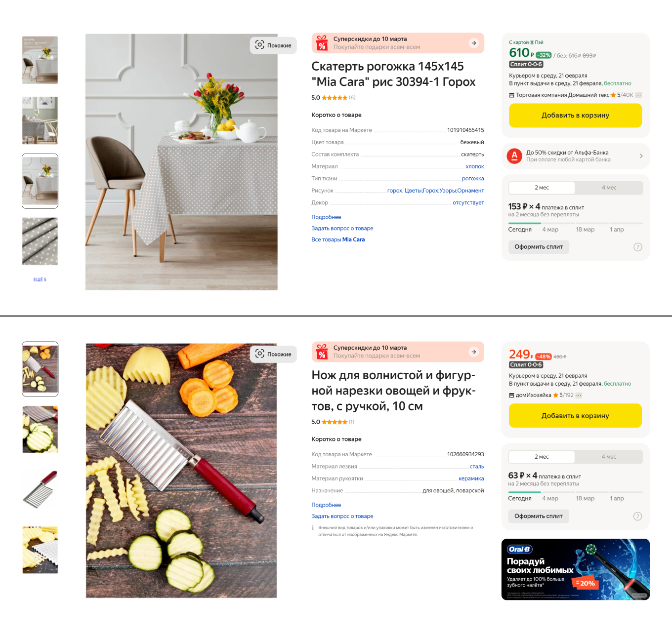Click the red Alfa-Bank logo icon

click(x=514, y=156)
